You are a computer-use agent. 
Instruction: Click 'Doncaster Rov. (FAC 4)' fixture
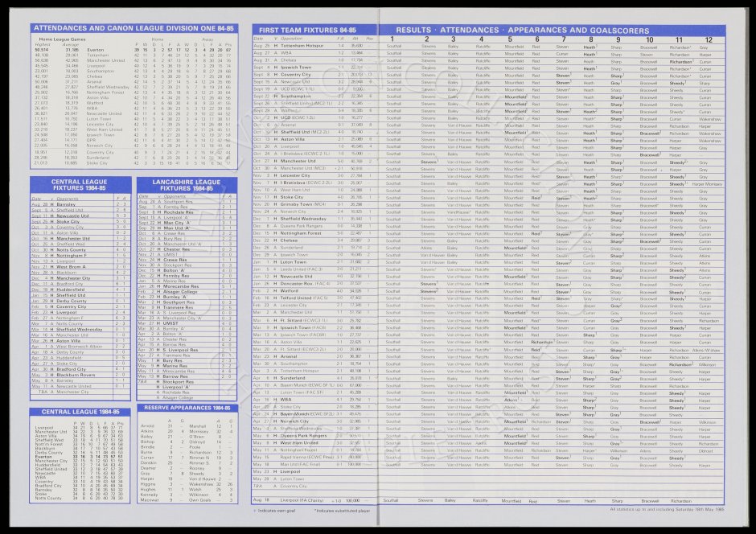[304, 284]
